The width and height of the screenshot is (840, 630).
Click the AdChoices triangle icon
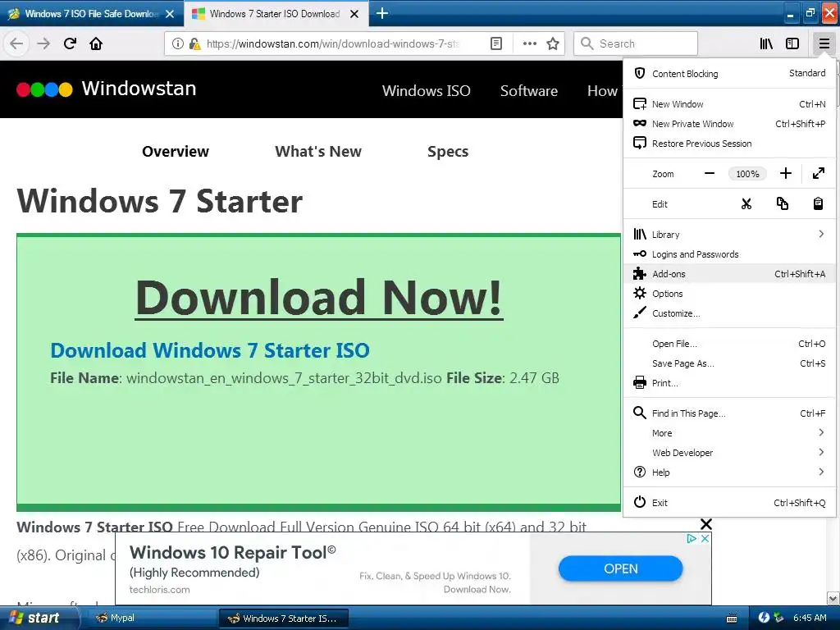[x=692, y=538]
